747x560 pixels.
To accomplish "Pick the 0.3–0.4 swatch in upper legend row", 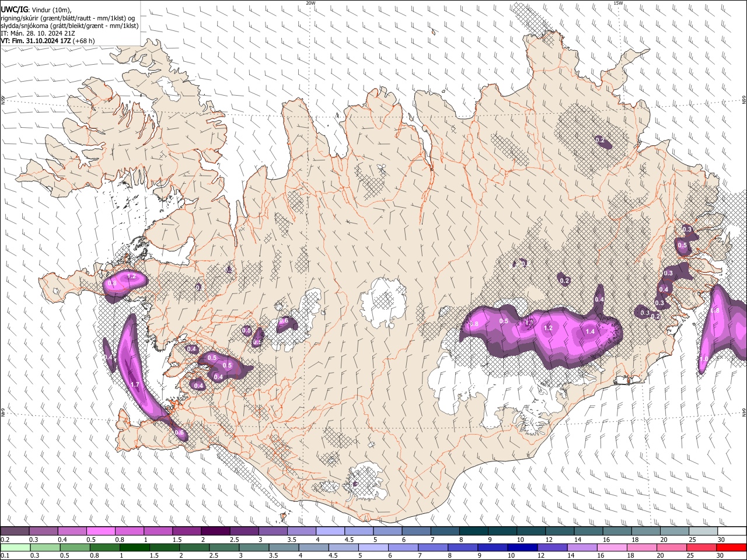I will click(x=43, y=531).
